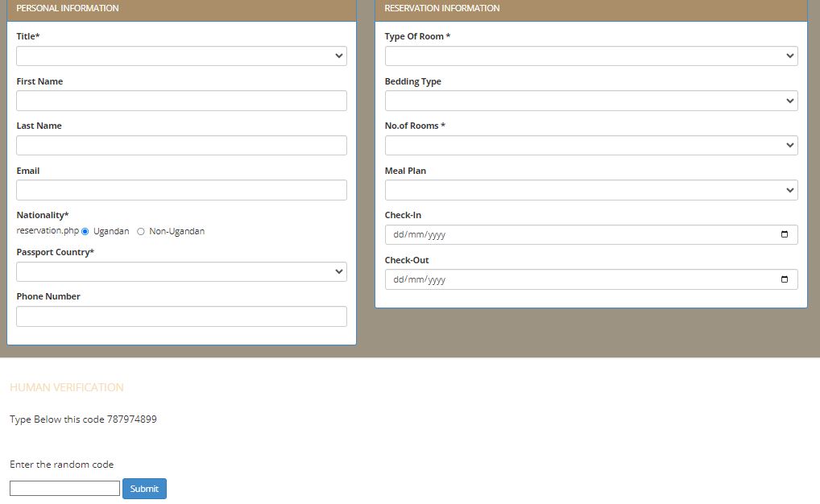Open the No.of Rooms dropdown
Image resolution: width=820 pixels, height=504 pixels.
590,146
